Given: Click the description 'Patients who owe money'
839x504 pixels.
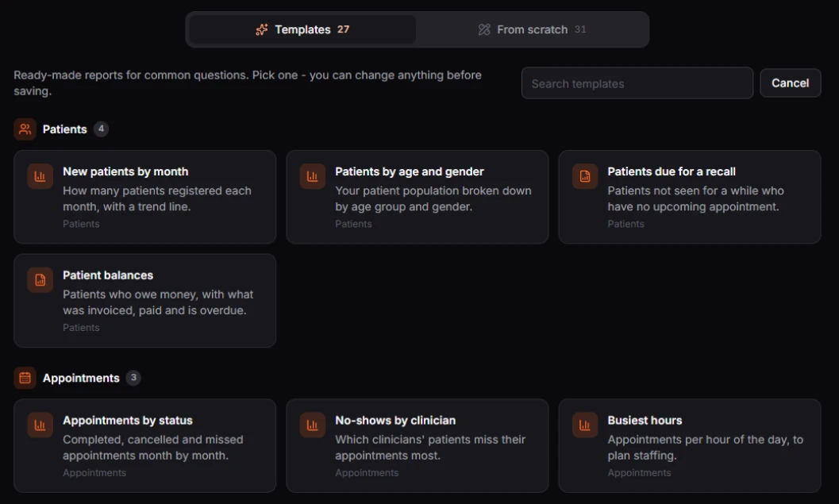Looking at the screenshot, I should pos(158,302).
